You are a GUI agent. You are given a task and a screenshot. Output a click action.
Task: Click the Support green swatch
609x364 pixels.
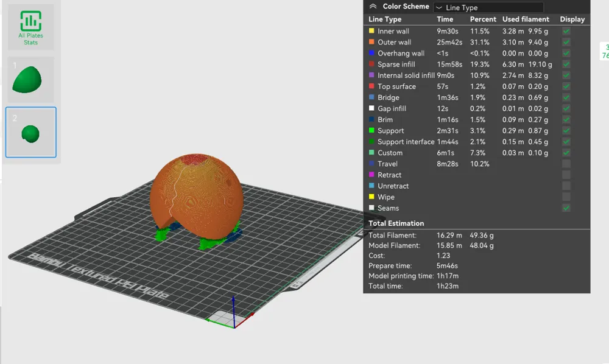click(x=371, y=130)
